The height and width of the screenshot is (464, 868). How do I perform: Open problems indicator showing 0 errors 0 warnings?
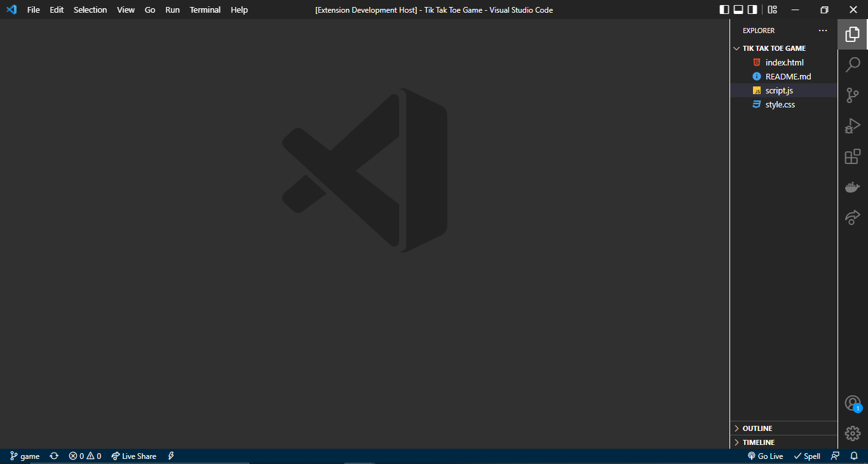pos(85,456)
